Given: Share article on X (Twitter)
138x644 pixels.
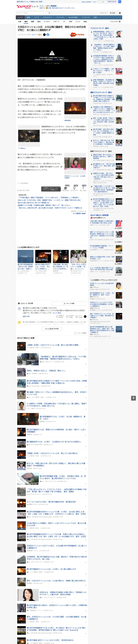Looking at the screenshot, I should coord(44,35).
